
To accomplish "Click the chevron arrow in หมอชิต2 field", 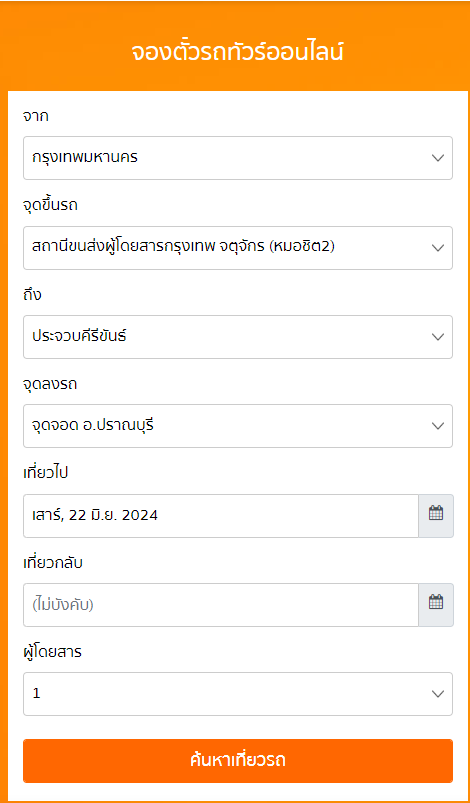I will (438, 248).
